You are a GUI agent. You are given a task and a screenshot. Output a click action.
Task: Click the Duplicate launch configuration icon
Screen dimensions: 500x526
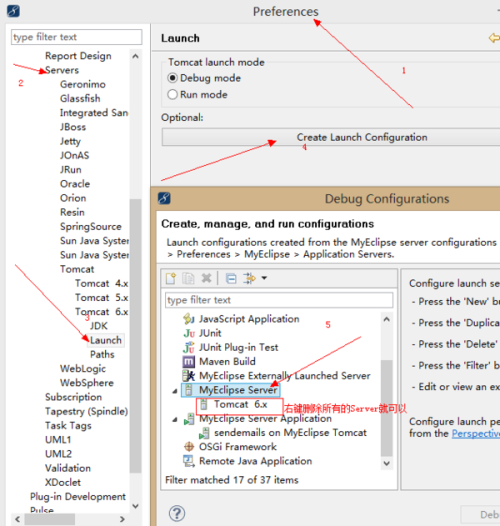coord(188,278)
